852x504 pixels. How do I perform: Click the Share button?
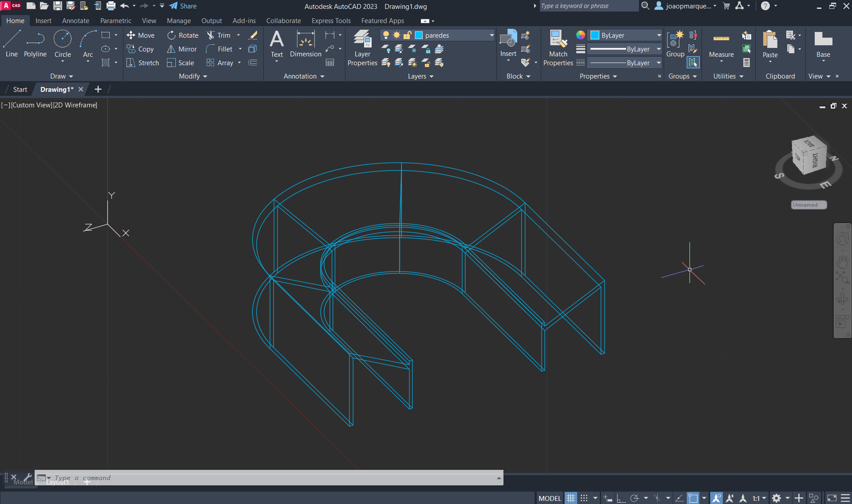point(183,6)
